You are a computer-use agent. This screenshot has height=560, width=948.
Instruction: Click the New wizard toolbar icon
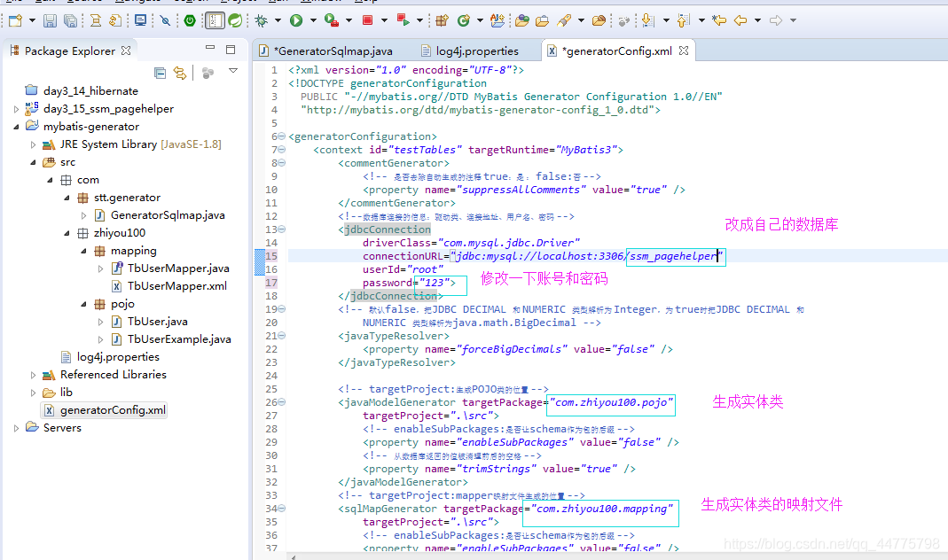click(x=15, y=20)
